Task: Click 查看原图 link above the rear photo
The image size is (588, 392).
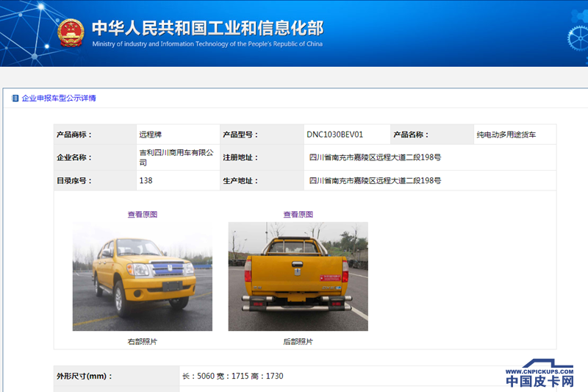Action: (x=298, y=215)
